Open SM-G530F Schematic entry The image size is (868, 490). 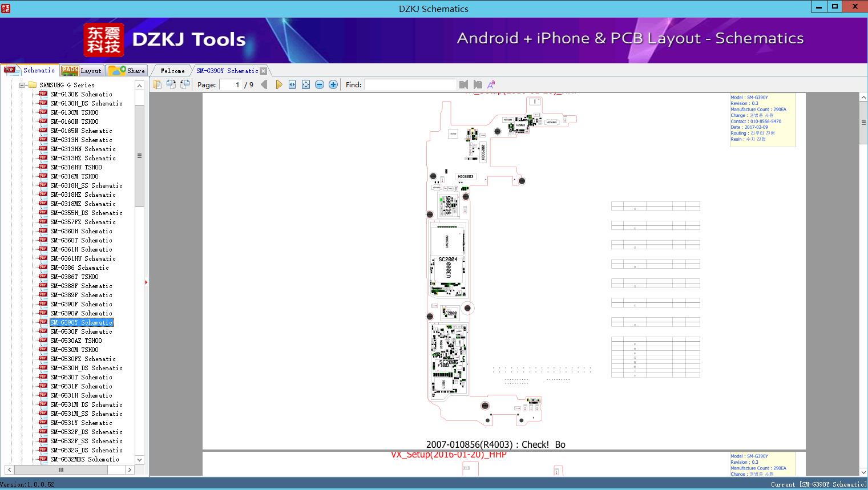(x=81, y=331)
